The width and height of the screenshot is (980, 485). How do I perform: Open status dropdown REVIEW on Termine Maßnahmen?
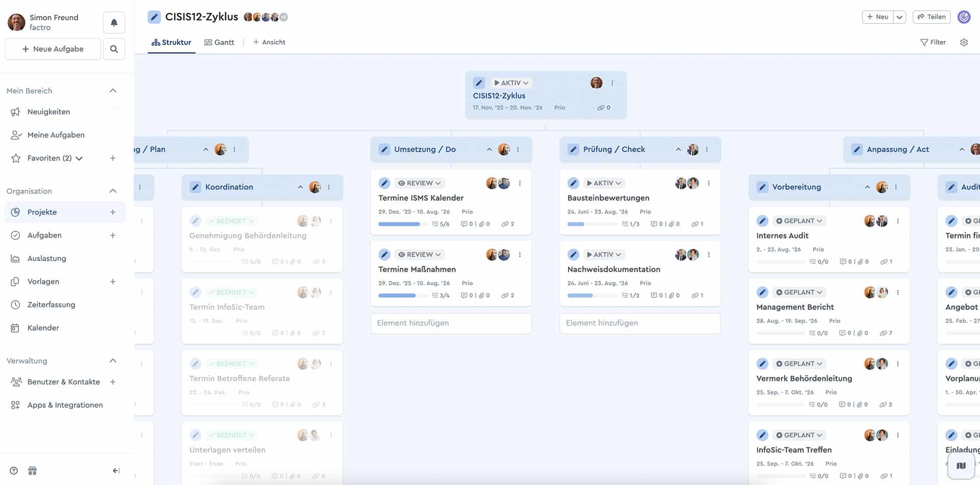click(x=419, y=255)
